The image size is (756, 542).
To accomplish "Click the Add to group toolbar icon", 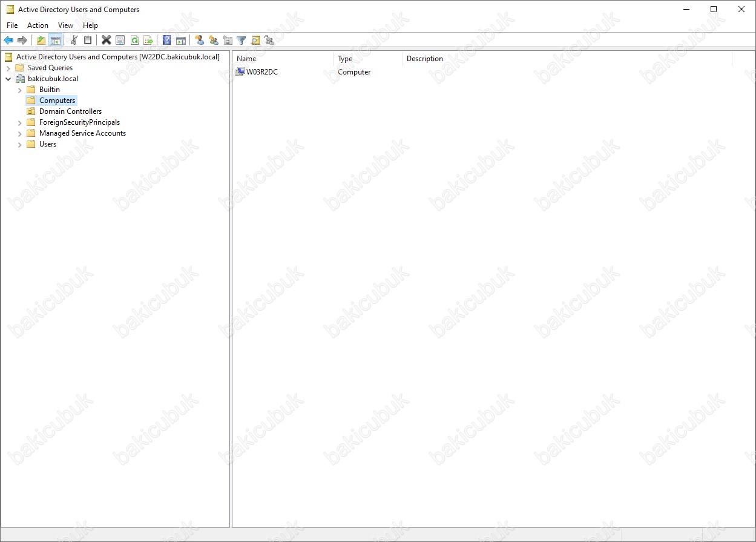I will tap(269, 40).
